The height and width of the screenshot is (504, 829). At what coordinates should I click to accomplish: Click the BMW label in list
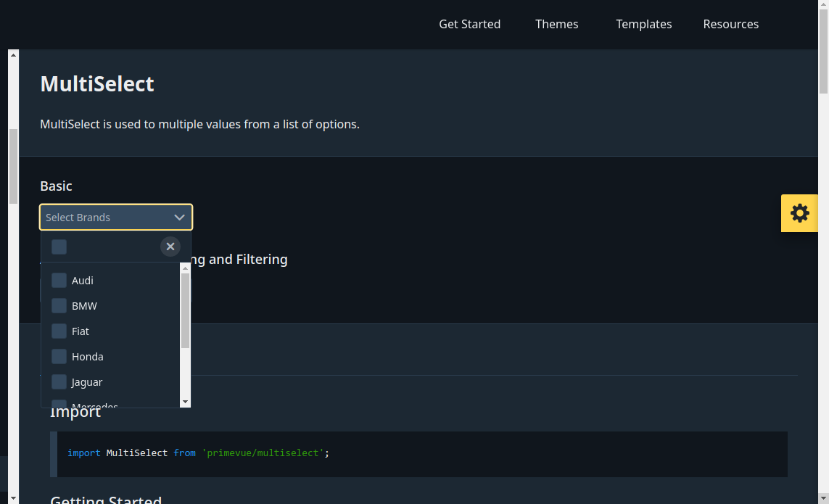[84, 306]
